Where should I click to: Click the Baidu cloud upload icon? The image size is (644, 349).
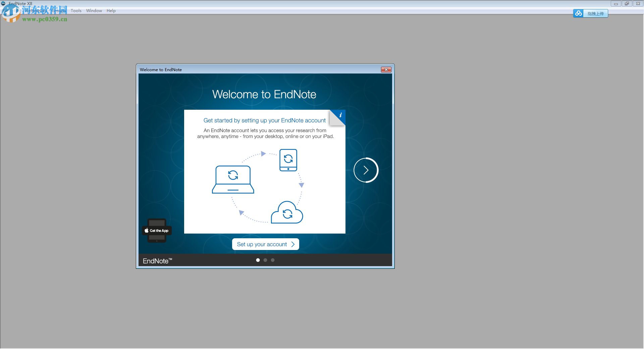(x=578, y=13)
